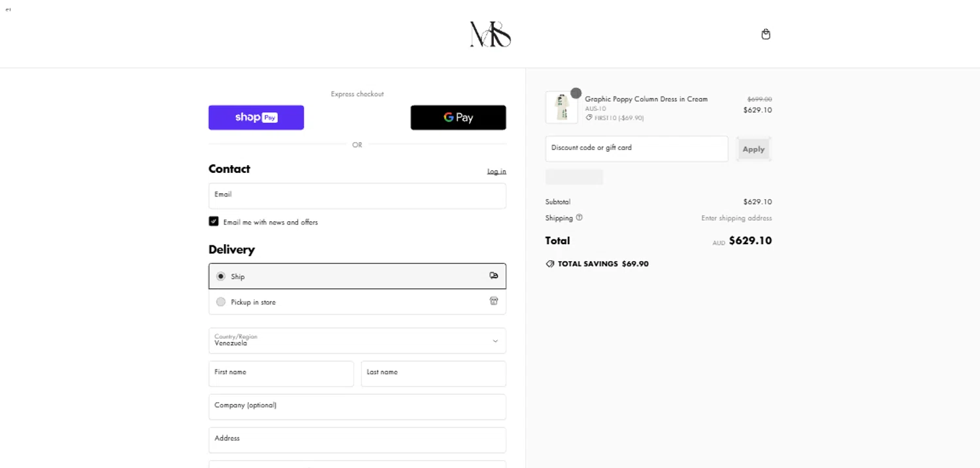Click the Subtotal label
Image resolution: width=980 pixels, height=468 pixels.
click(558, 202)
